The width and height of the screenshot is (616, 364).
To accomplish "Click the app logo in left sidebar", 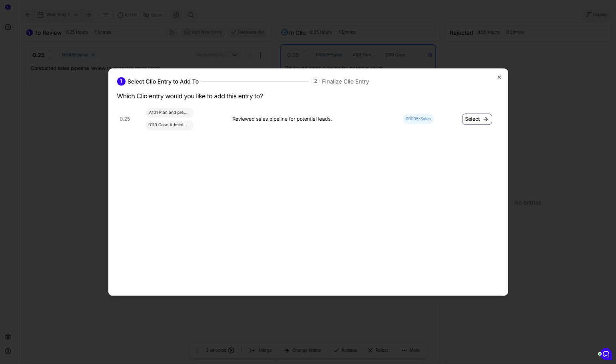I will 8,7.
